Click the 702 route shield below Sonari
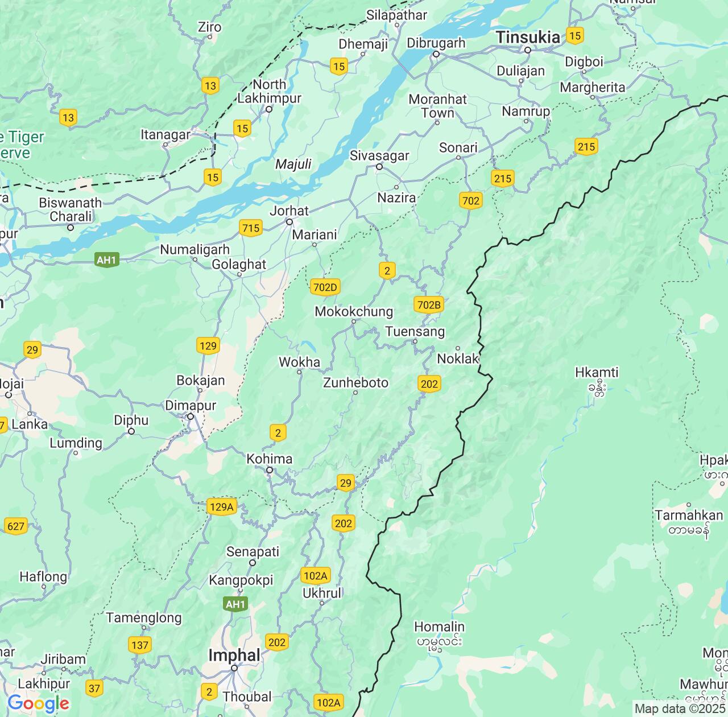 point(470,200)
